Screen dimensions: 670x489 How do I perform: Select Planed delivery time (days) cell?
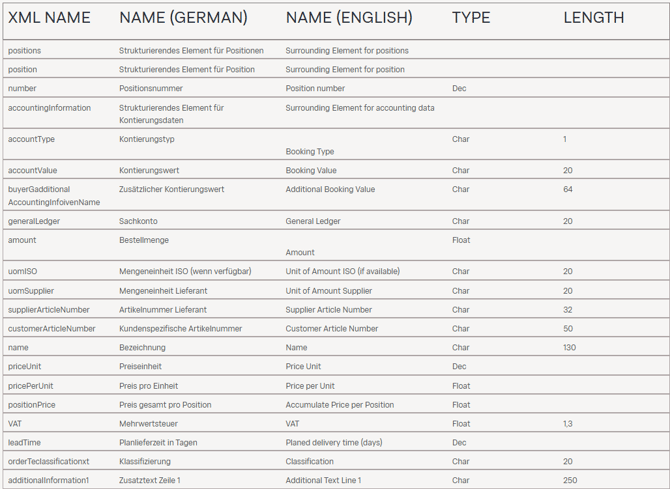[x=334, y=442]
